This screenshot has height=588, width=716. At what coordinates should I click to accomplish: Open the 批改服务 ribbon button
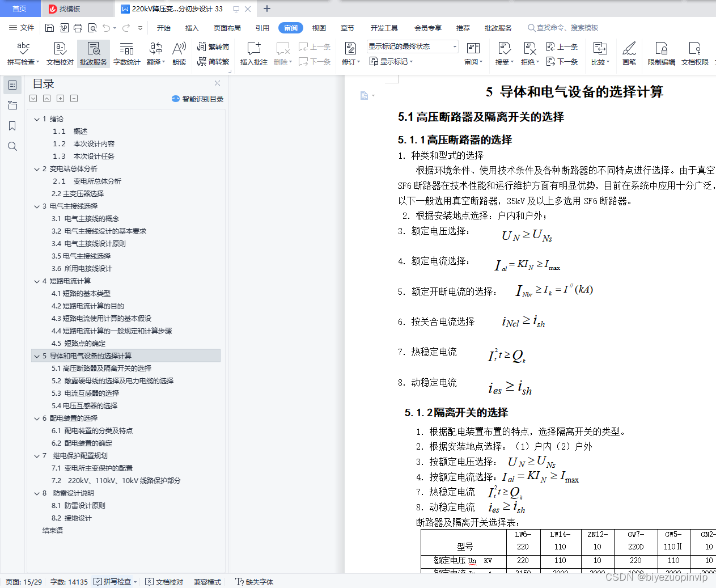pos(94,54)
